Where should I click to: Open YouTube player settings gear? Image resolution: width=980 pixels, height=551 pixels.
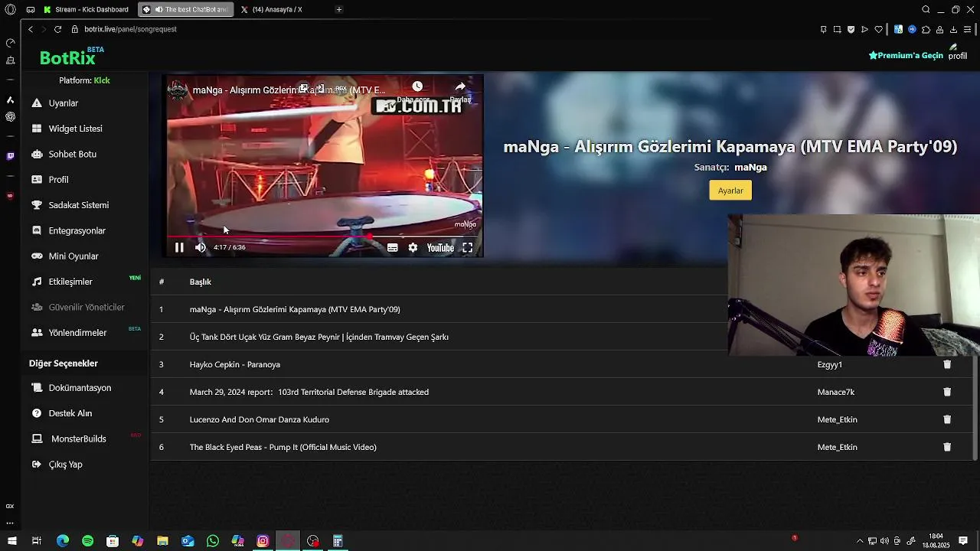tap(413, 247)
